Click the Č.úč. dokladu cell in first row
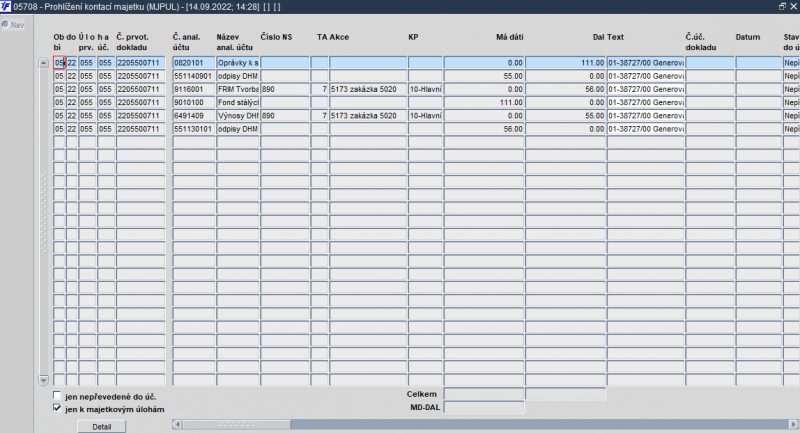This screenshot has height=433, width=800. [710, 63]
